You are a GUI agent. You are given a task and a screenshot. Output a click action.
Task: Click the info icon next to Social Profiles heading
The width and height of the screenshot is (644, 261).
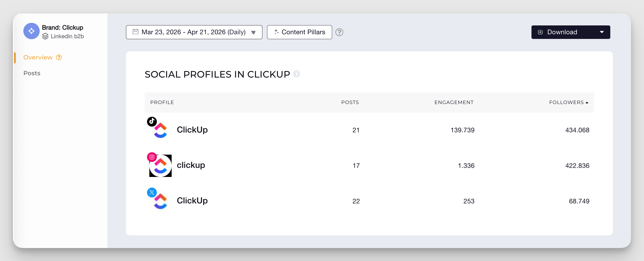(297, 74)
